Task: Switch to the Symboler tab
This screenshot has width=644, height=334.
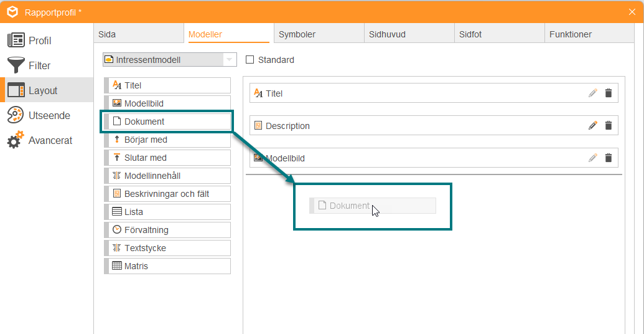Action: click(319, 34)
